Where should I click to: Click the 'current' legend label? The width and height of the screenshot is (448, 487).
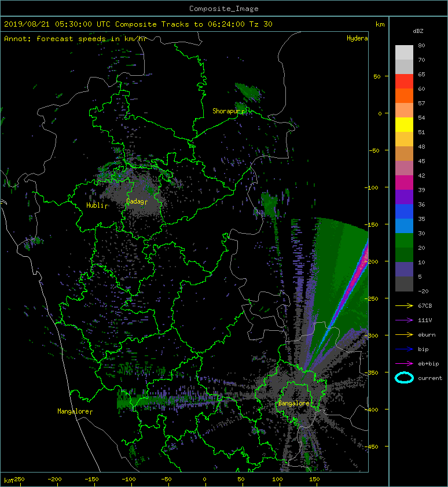(430, 378)
